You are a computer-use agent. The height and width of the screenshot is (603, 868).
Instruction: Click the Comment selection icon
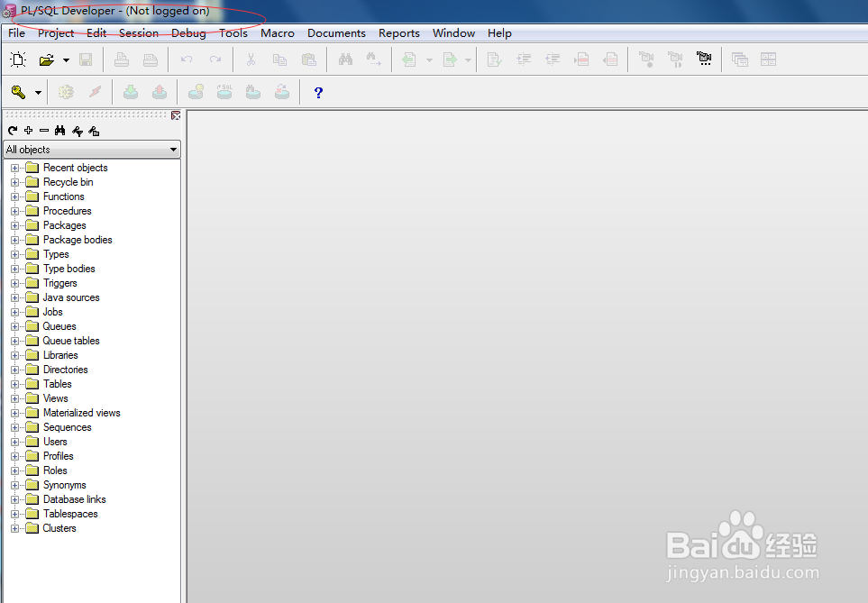581,59
